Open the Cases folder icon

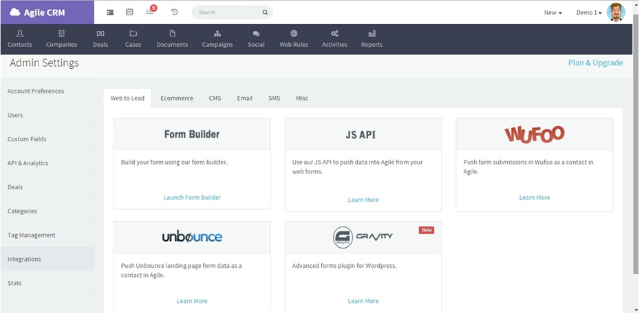(x=133, y=34)
